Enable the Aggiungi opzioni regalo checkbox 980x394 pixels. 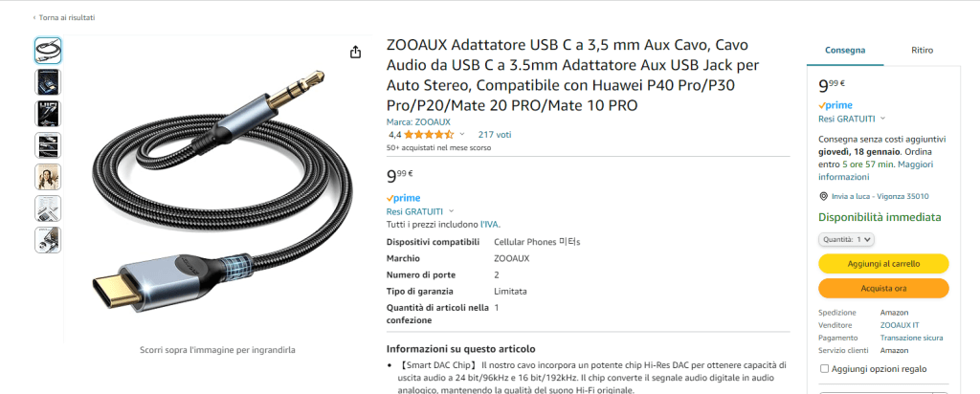(824, 369)
